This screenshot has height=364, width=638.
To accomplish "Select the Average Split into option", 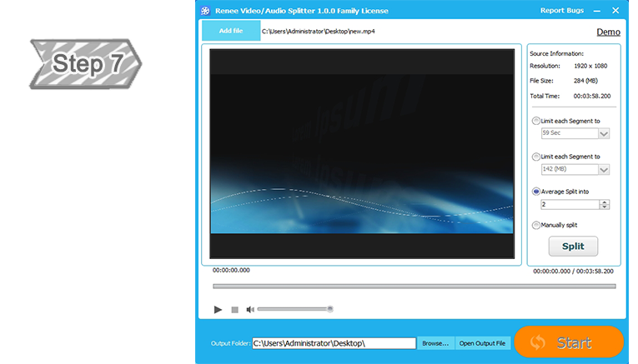I will point(535,192).
